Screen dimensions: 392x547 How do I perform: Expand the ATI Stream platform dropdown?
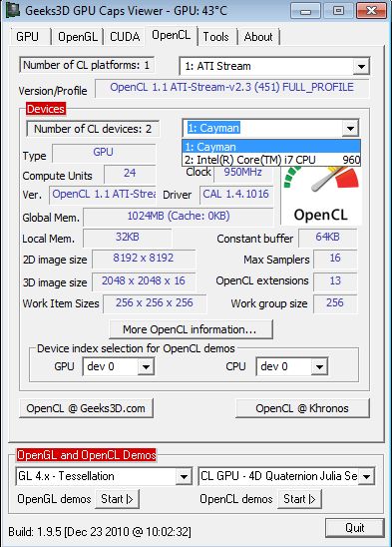(361, 66)
